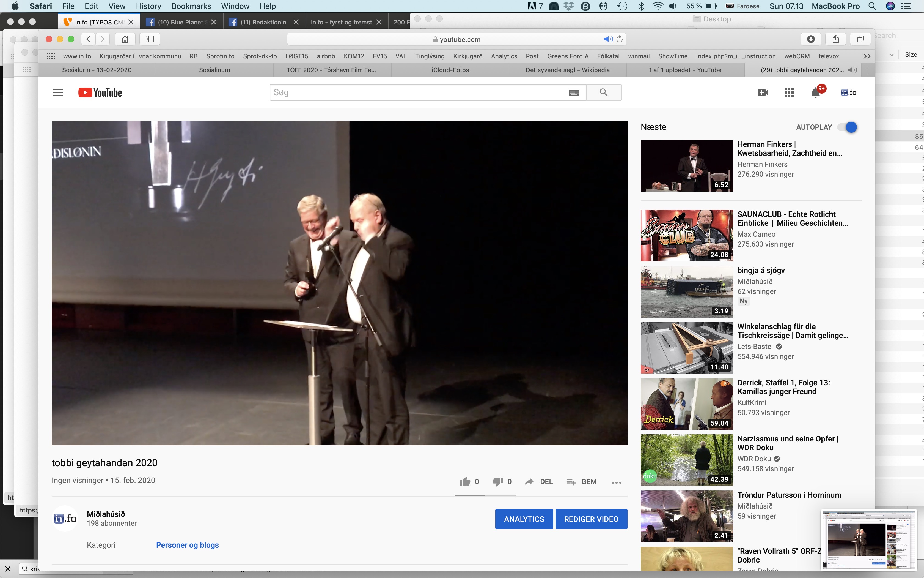Viewport: 924px width, 578px height.
Task: Open Wi-Fi status menu
Action: (658, 6)
